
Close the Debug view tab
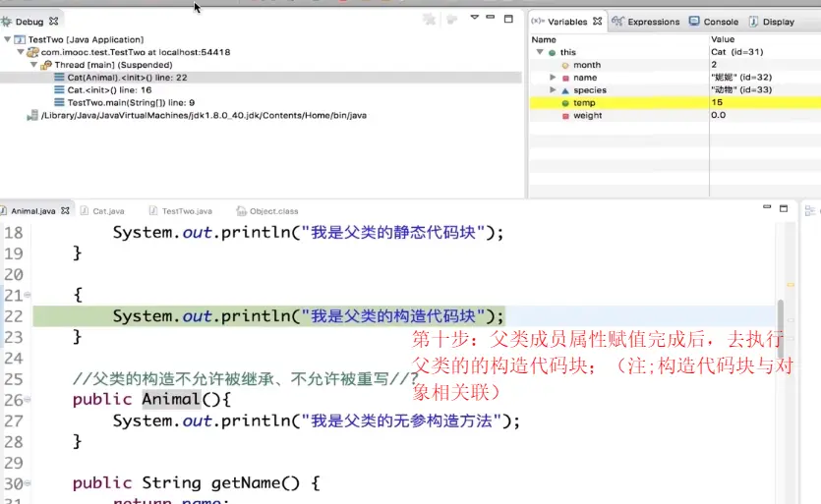(53, 21)
